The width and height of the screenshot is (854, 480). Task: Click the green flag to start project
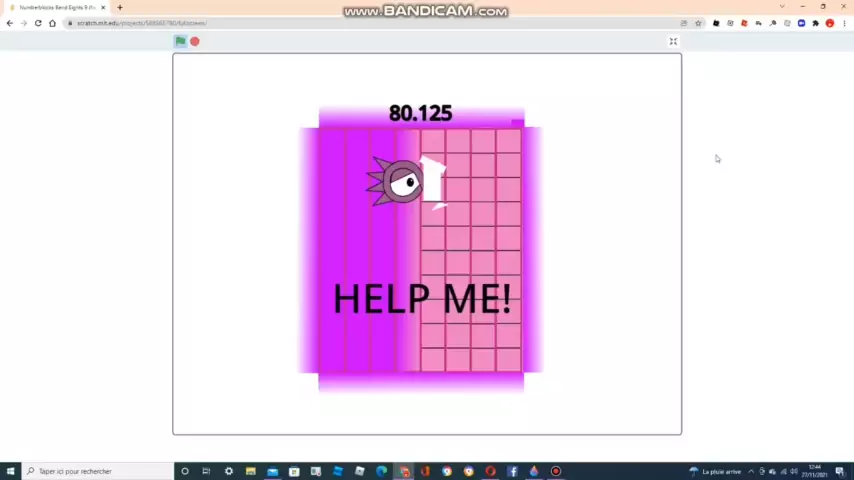[x=180, y=41]
